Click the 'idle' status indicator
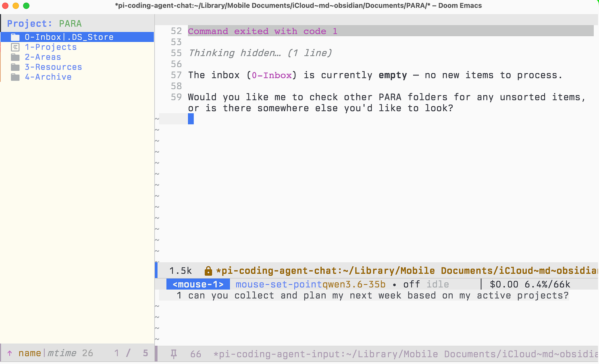This screenshot has width=599, height=364. pos(438,284)
